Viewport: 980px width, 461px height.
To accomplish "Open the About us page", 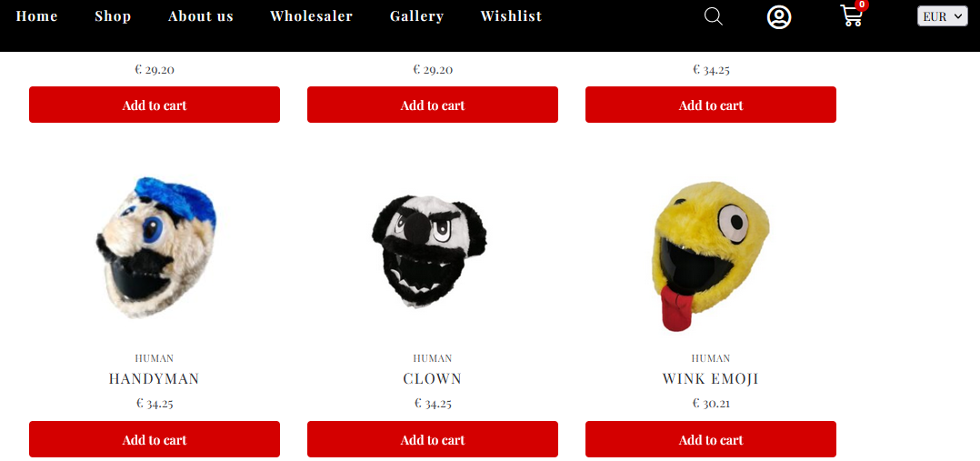I will (x=201, y=16).
